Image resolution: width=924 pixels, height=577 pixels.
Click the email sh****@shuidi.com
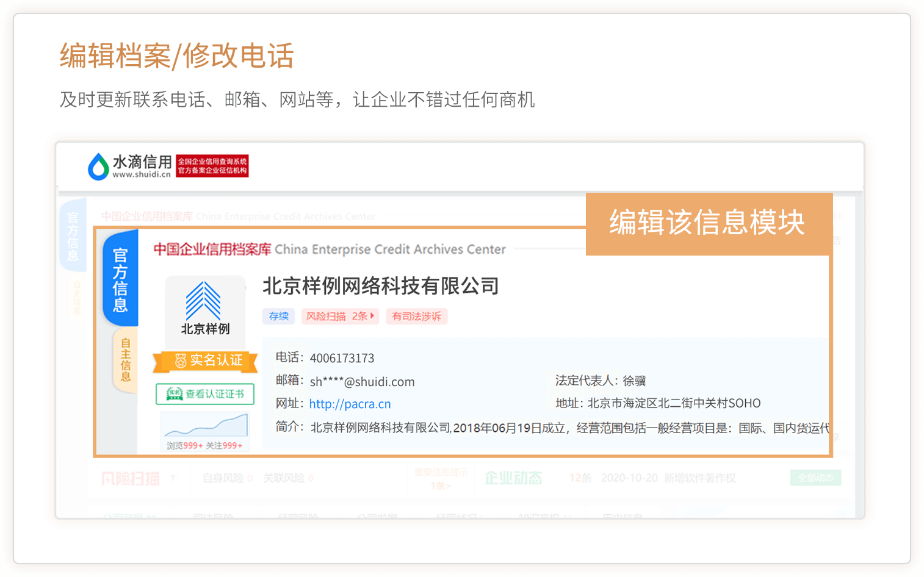point(362,382)
